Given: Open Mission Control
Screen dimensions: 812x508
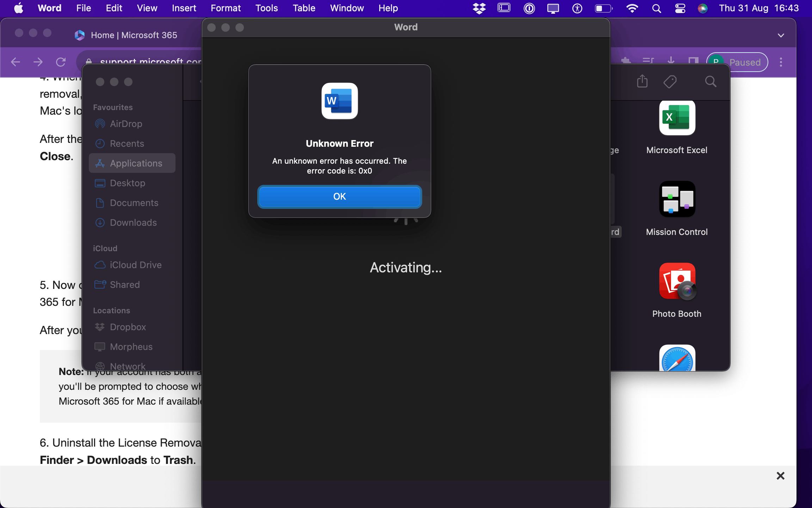Looking at the screenshot, I should pos(677,199).
